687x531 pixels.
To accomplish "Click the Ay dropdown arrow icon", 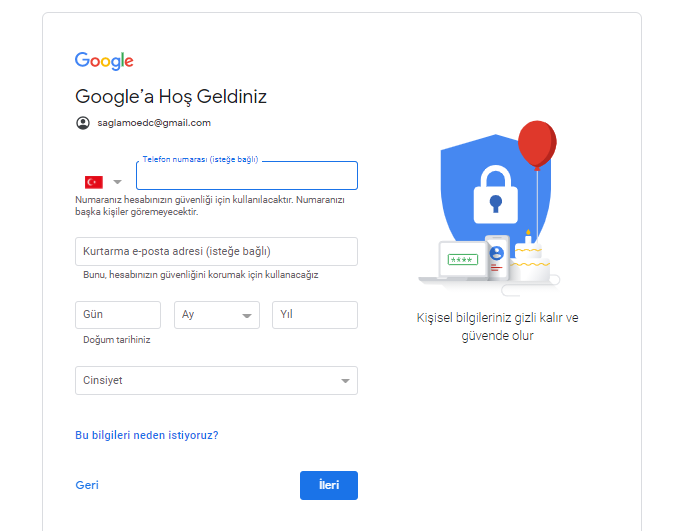I will (246, 316).
